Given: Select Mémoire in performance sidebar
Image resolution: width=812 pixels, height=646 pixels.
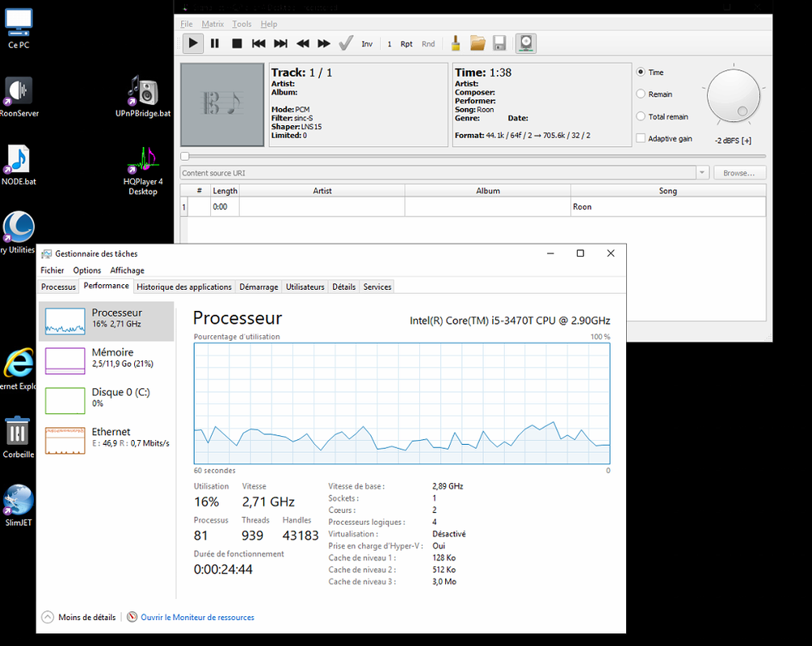Looking at the screenshot, I should tap(106, 360).
